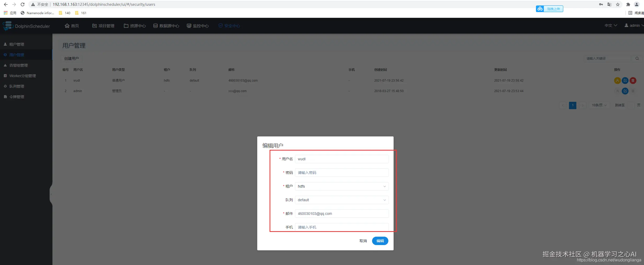Click the 邮件 email field
This screenshot has height=265, width=644.
coord(342,214)
